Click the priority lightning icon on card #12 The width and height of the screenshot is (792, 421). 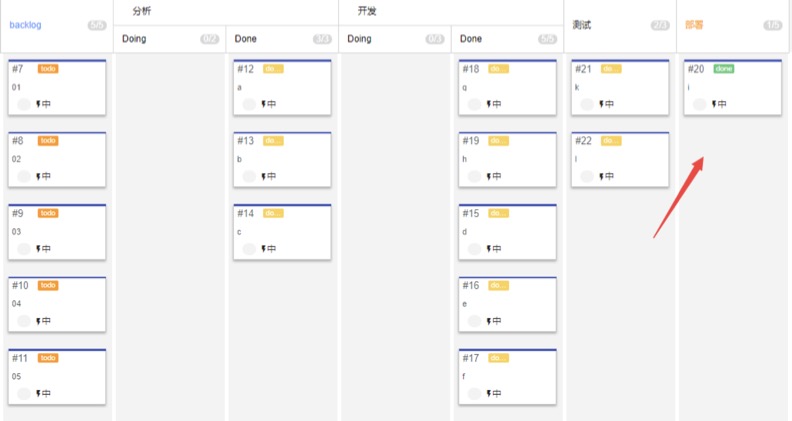coord(264,104)
